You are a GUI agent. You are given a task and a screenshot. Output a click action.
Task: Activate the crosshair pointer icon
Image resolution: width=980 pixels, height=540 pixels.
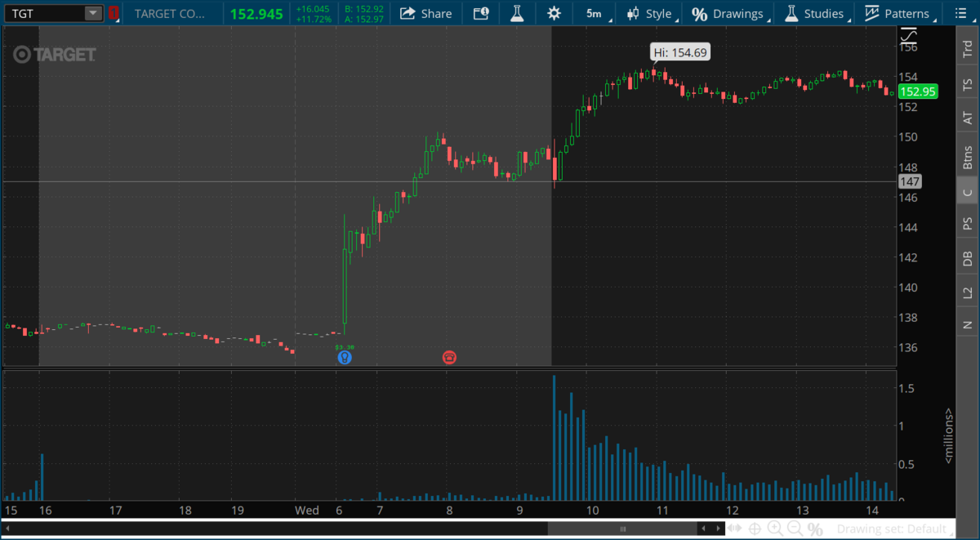(x=755, y=529)
